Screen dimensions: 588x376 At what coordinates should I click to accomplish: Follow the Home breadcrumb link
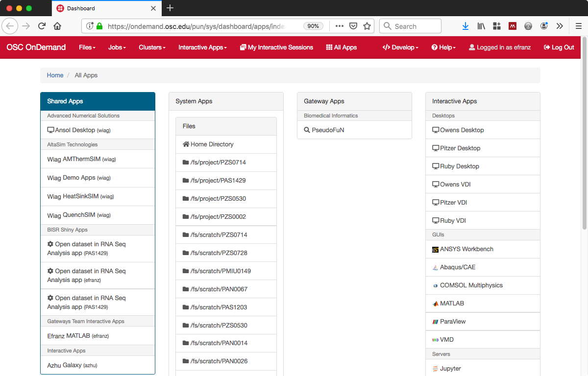55,75
